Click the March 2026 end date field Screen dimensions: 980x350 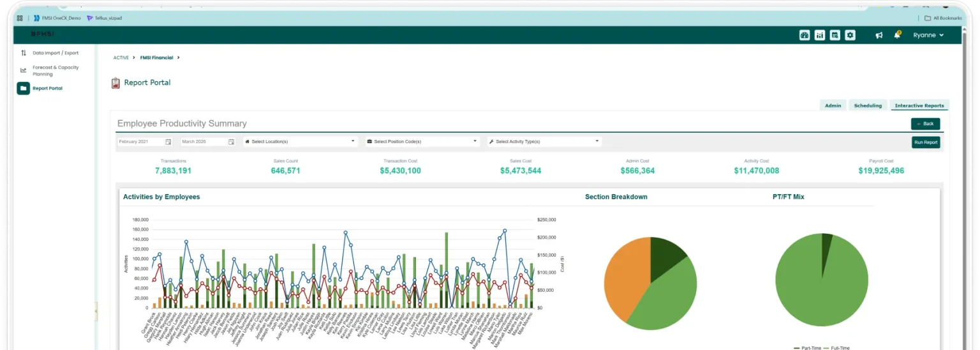tap(203, 142)
